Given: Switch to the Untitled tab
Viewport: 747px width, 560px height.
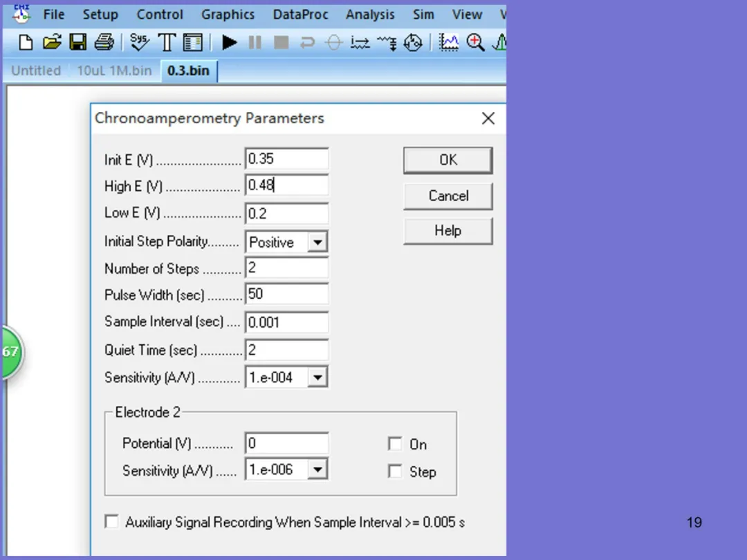Looking at the screenshot, I should tap(36, 71).
